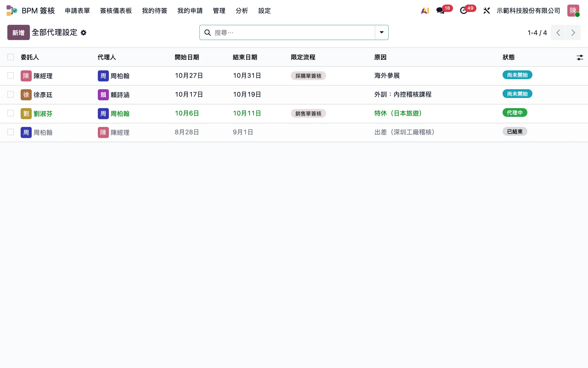Open 我的申請 menu
Screen dimensions: 588x368
(x=190, y=11)
